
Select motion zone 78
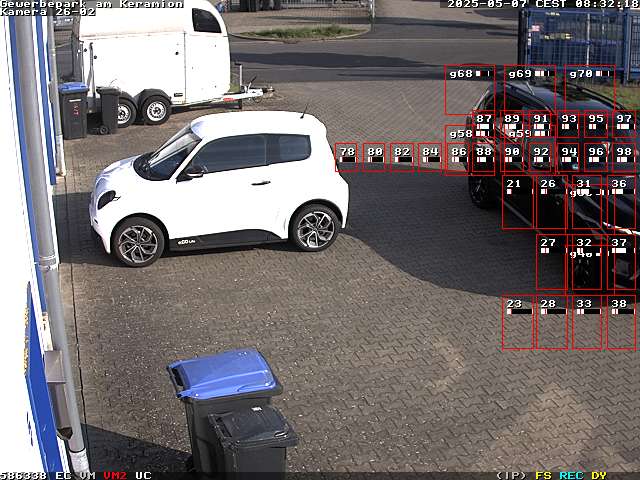point(346,157)
